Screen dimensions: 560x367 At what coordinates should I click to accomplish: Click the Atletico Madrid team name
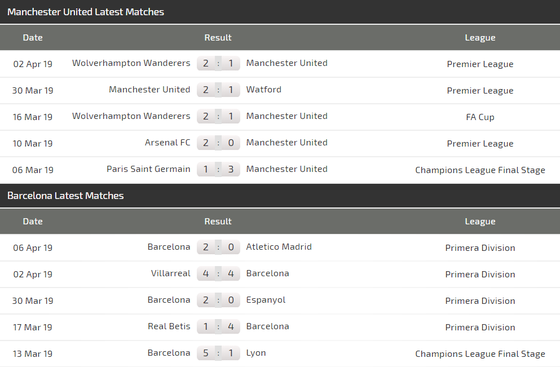click(x=279, y=247)
